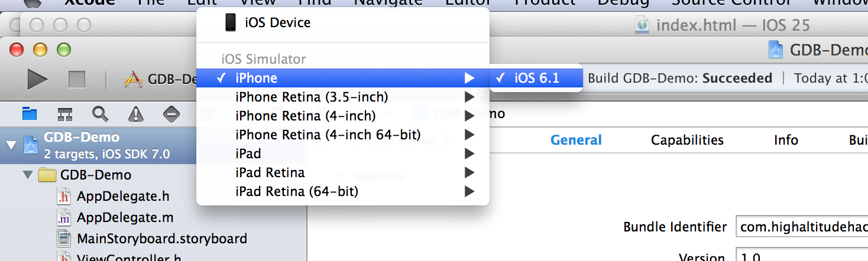Open the Test navigator icon
Screen dimensions: 868x261
point(171,114)
